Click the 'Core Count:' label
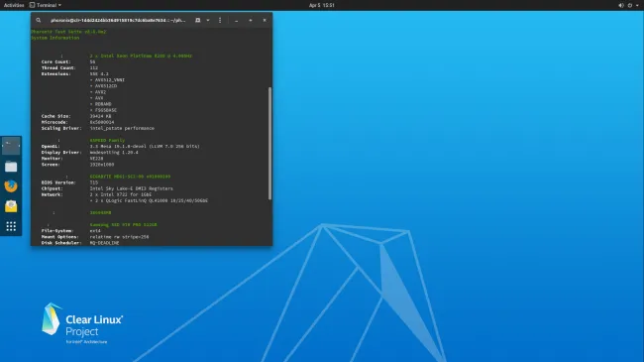 coord(55,61)
